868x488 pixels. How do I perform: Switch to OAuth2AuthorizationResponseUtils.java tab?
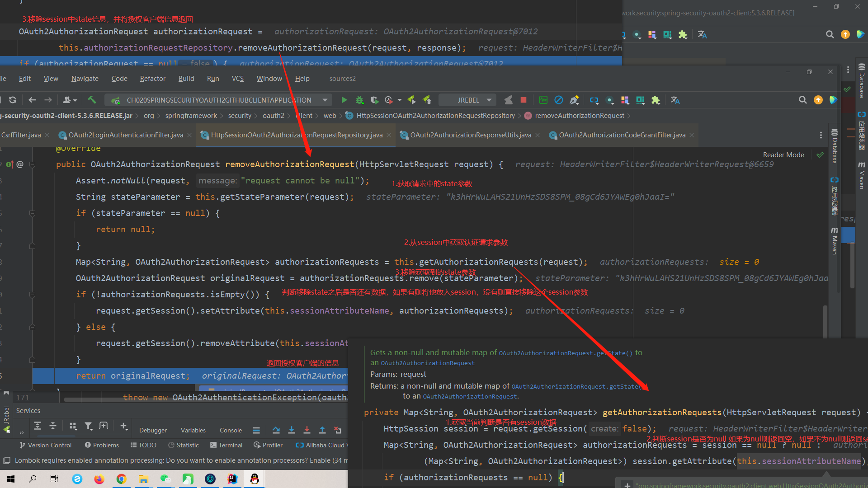click(x=470, y=135)
